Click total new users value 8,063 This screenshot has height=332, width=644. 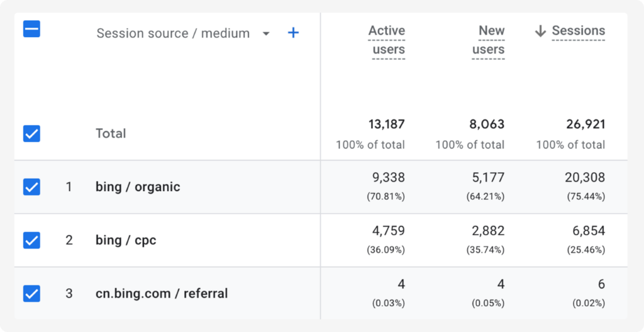(487, 124)
